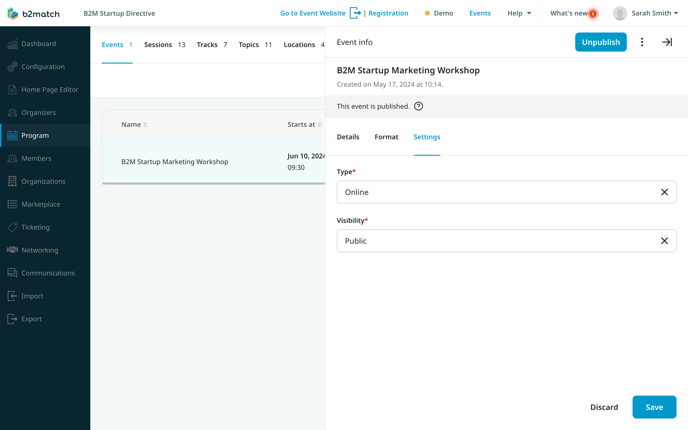Open the Type dropdown showing Online
The width and height of the screenshot is (688, 430).
(x=506, y=192)
